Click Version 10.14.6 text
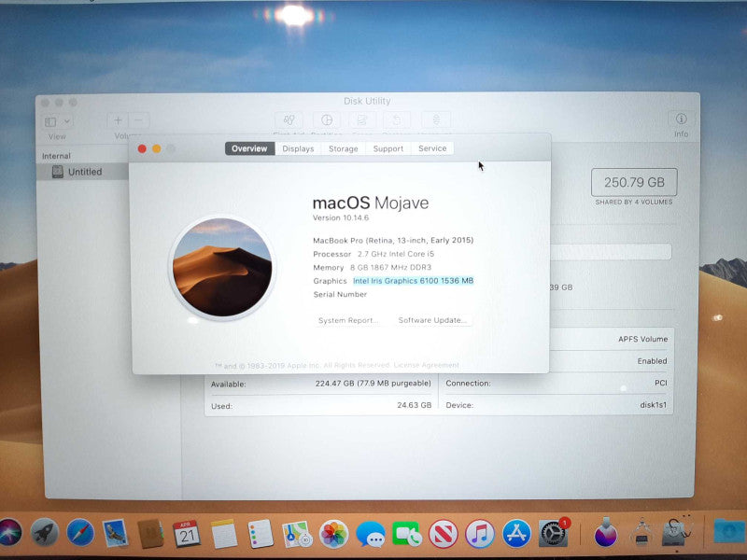747x560 pixels. coord(341,217)
